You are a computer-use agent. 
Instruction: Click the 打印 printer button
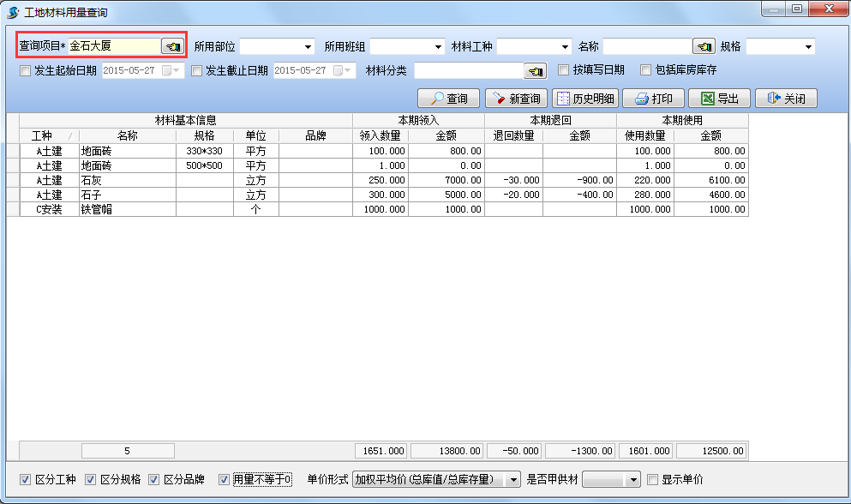coord(653,99)
